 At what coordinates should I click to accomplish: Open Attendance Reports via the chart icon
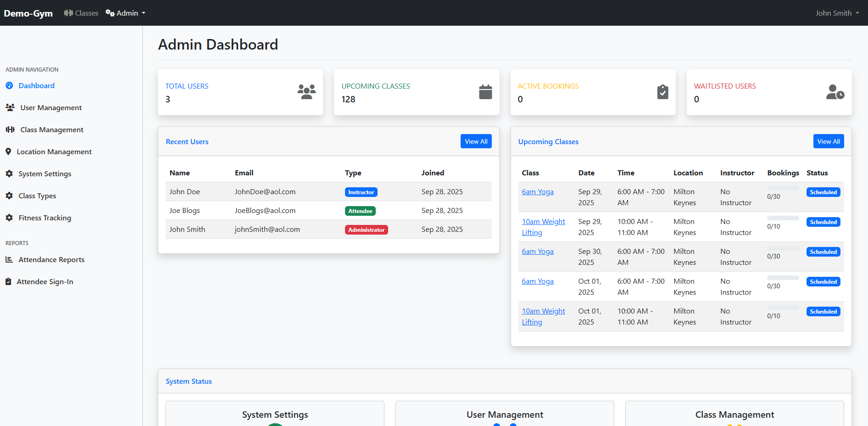8,259
